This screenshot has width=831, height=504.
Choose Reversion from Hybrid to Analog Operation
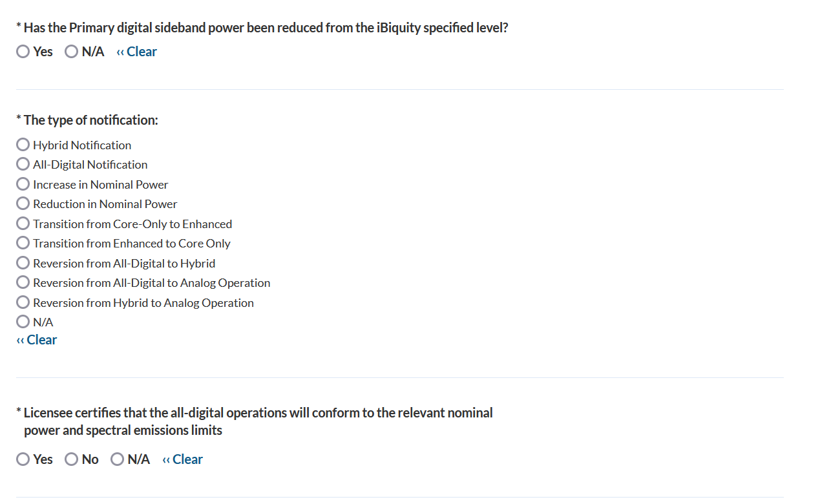[23, 302]
